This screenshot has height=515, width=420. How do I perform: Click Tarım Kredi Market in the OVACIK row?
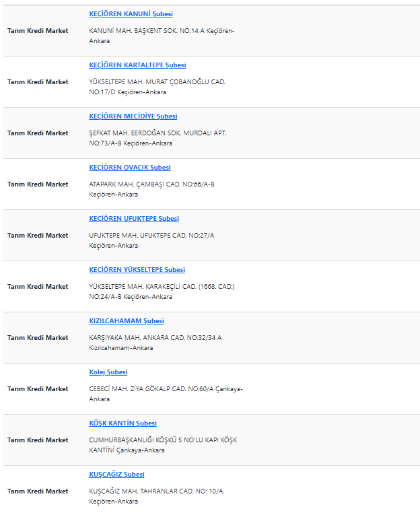[x=38, y=184]
